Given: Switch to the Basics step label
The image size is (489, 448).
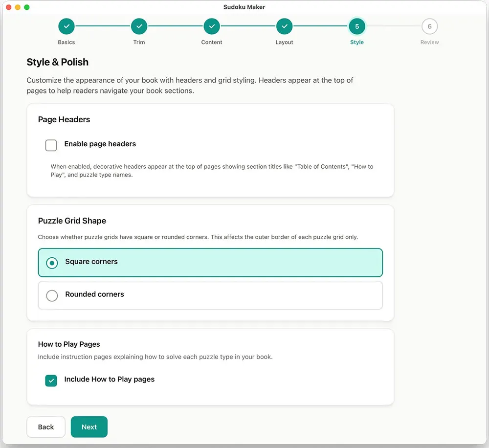Looking at the screenshot, I should 67,42.
